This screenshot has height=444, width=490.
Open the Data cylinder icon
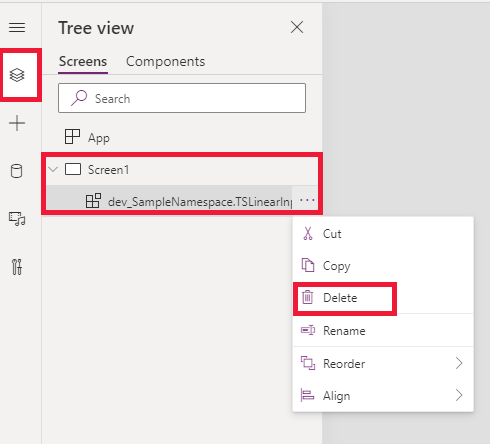pyautogui.click(x=17, y=171)
